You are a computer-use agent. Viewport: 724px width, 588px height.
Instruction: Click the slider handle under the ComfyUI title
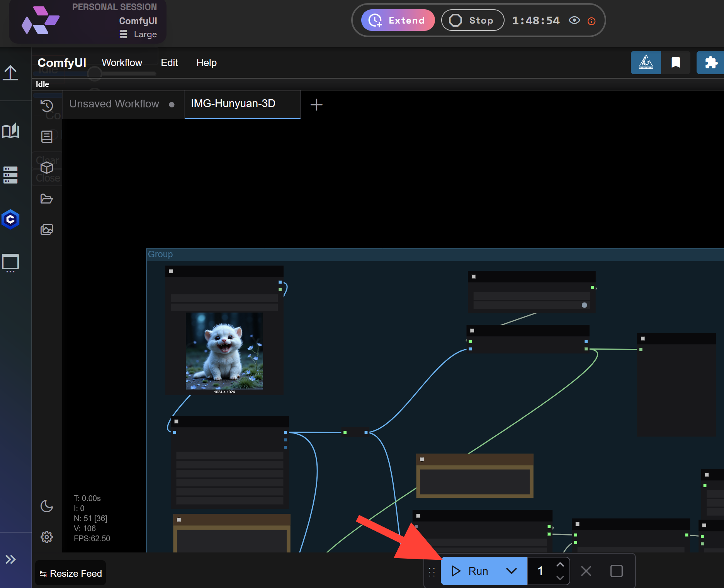94,73
